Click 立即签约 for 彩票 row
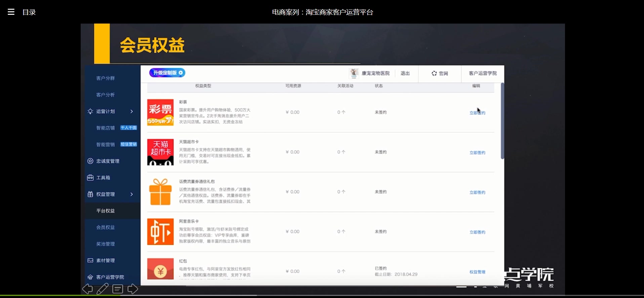The width and height of the screenshot is (644, 298). [477, 113]
